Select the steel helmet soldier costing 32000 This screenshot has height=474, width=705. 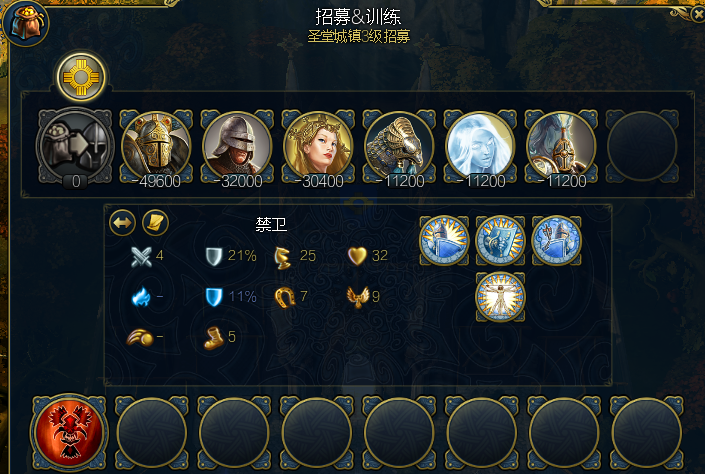[x=237, y=147]
